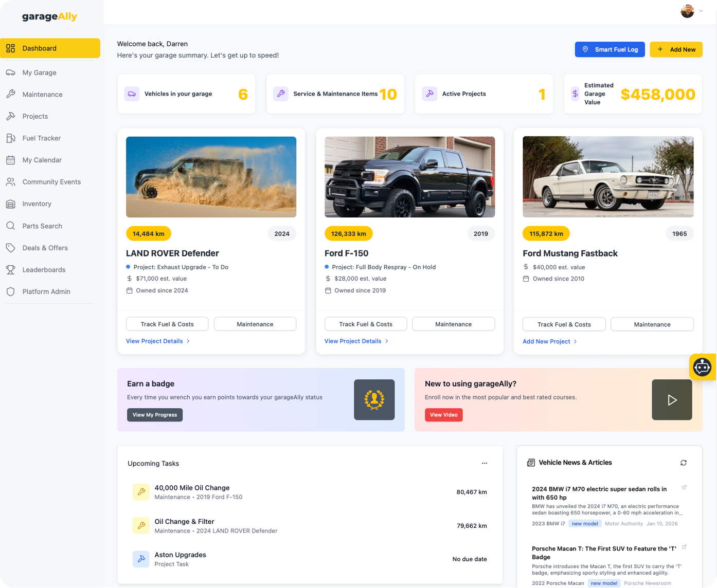Select the Inventory icon in sidebar
717x588 pixels.
(x=10, y=204)
